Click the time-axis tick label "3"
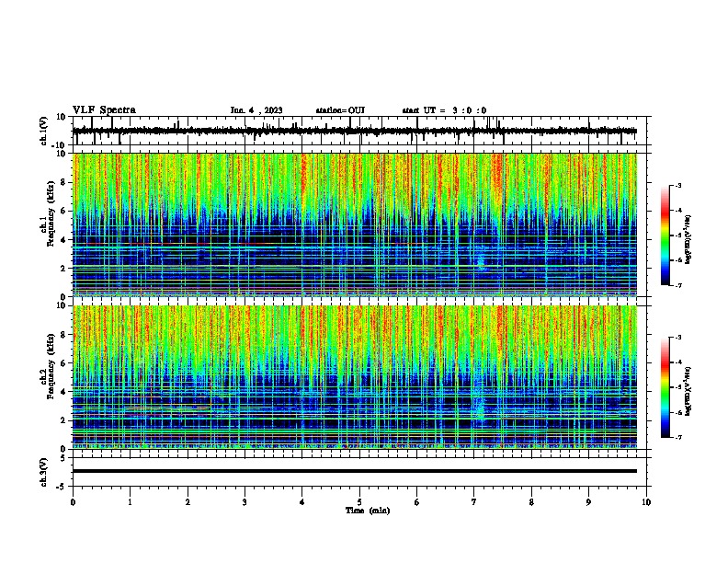Viewport: 728px width, 563px height. 245,502
